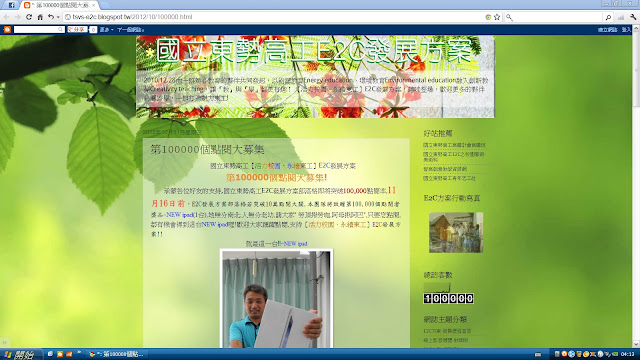
Task: Switch to the Facebook tab
Action: tap(11, 5)
